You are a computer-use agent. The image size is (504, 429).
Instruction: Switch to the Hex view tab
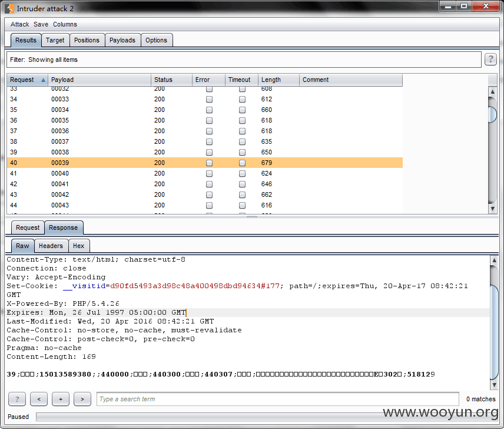(x=78, y=246)
